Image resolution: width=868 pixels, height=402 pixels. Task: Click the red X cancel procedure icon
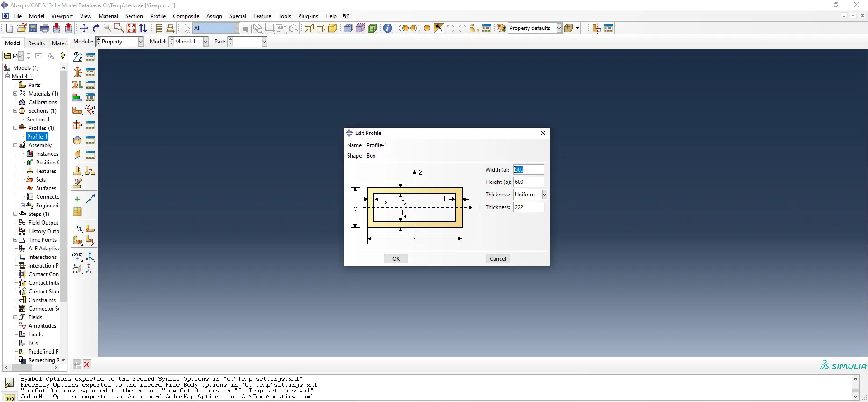click(x=87, y=364)
